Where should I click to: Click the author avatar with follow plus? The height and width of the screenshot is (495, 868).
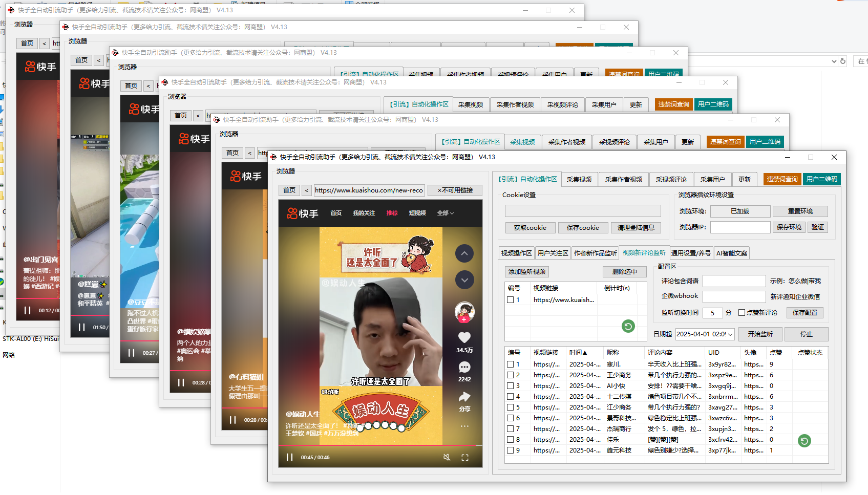[464, 312]
